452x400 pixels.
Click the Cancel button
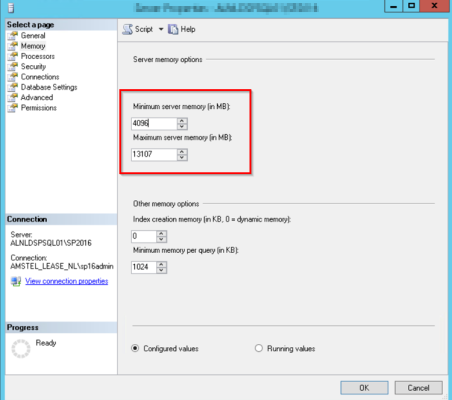(419, 388)
